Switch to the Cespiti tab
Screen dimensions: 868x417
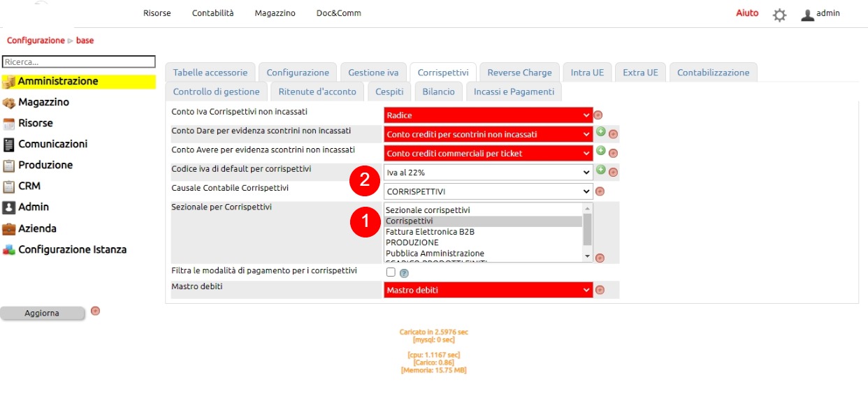(389, 92)
